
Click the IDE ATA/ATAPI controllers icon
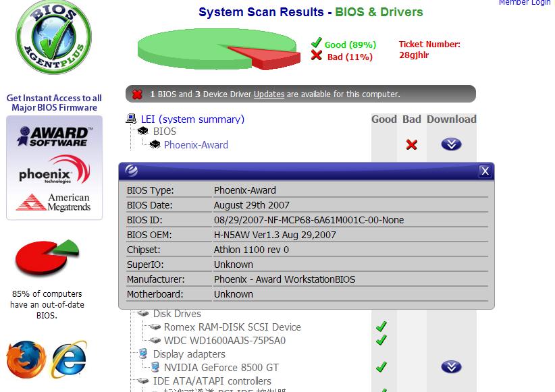coord(143,381)
